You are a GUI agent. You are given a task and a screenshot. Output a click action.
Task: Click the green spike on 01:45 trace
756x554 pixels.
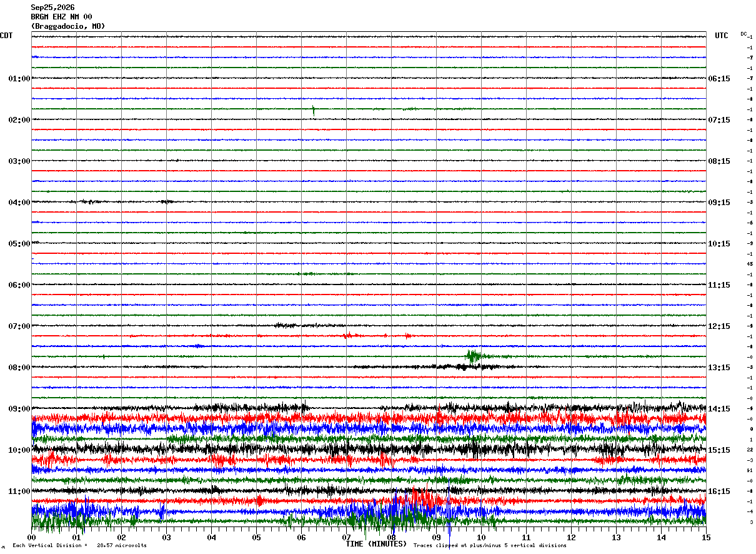click(x=313, y=111)
